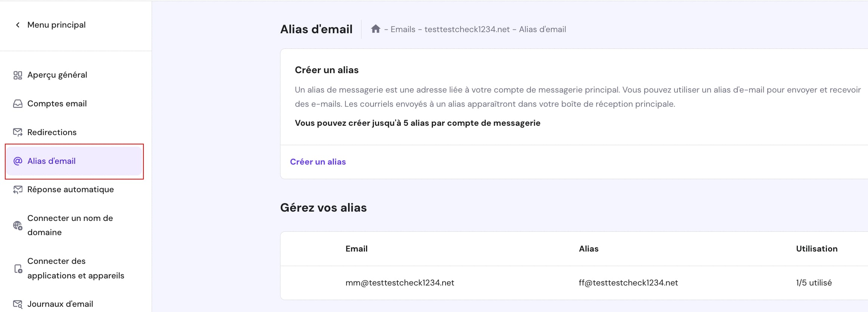Click testtestcheck1234.net in the breadcrumb
Viewport: 868px width, 312px height.
point(467,29)
